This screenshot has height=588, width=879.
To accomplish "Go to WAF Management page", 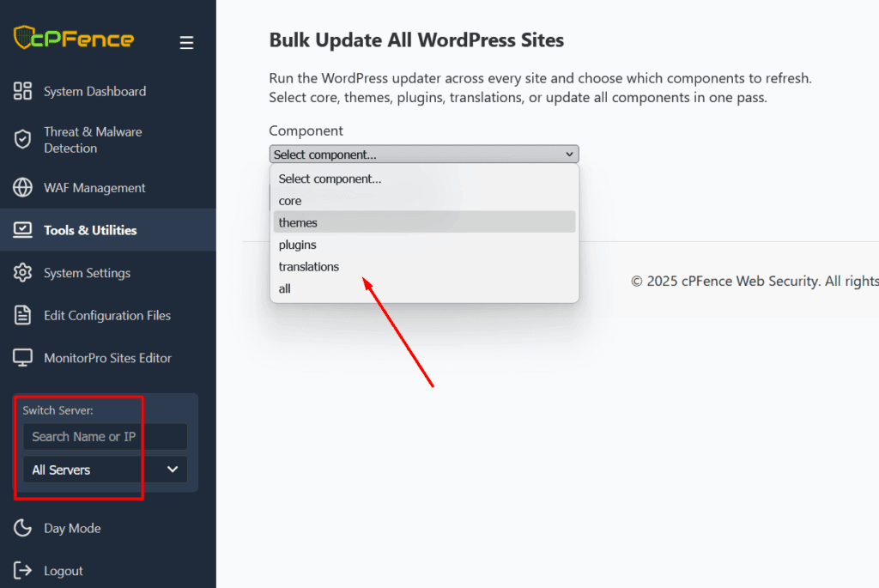I will [94, 188].
